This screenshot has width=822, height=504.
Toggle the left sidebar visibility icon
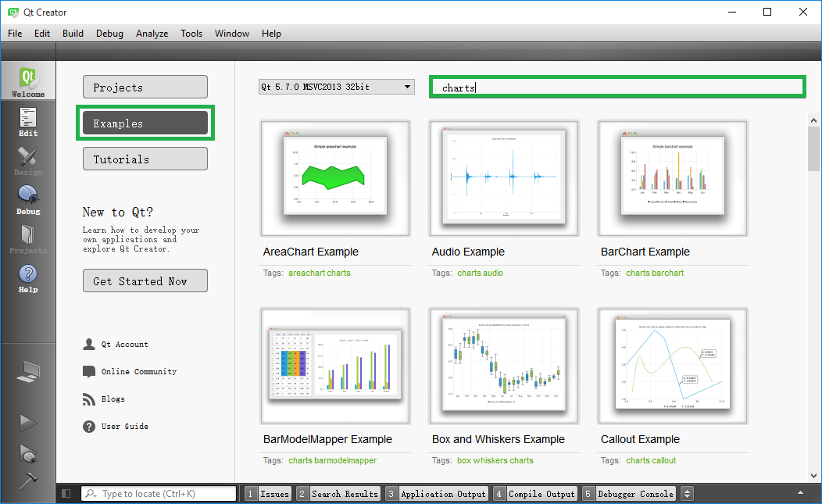coord(66,494)
